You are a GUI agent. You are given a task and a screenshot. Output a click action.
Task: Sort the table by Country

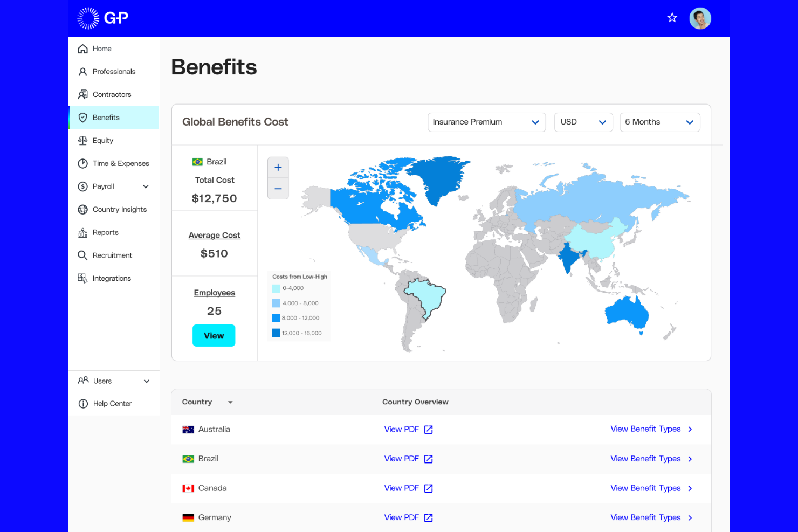pyautogui.click(x=230, y=402)
